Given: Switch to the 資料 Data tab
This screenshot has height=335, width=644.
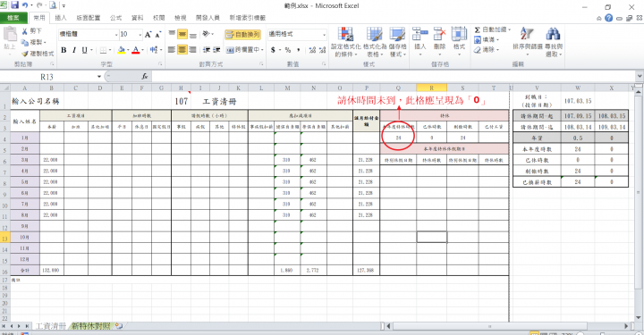Looking at the screenshot, I should [x=137, y=18].
